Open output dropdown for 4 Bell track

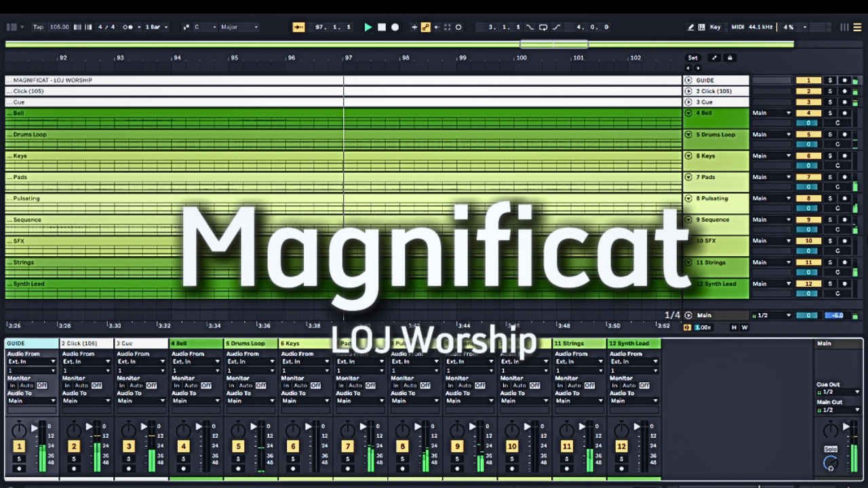[x=772, y=113]
